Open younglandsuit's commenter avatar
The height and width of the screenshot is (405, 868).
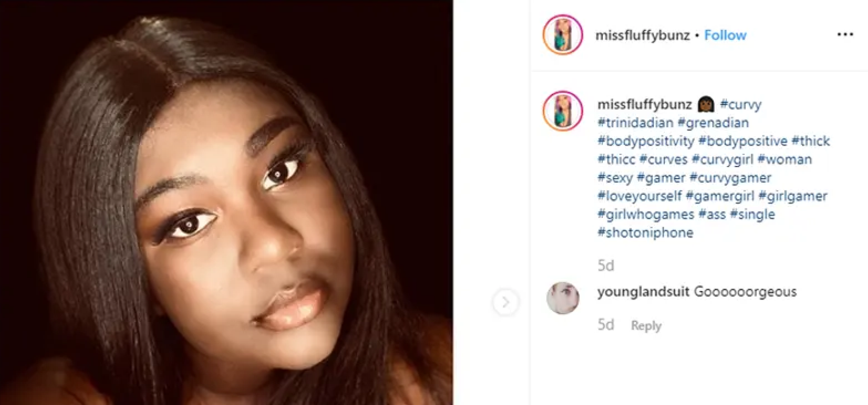click(562, 298)
